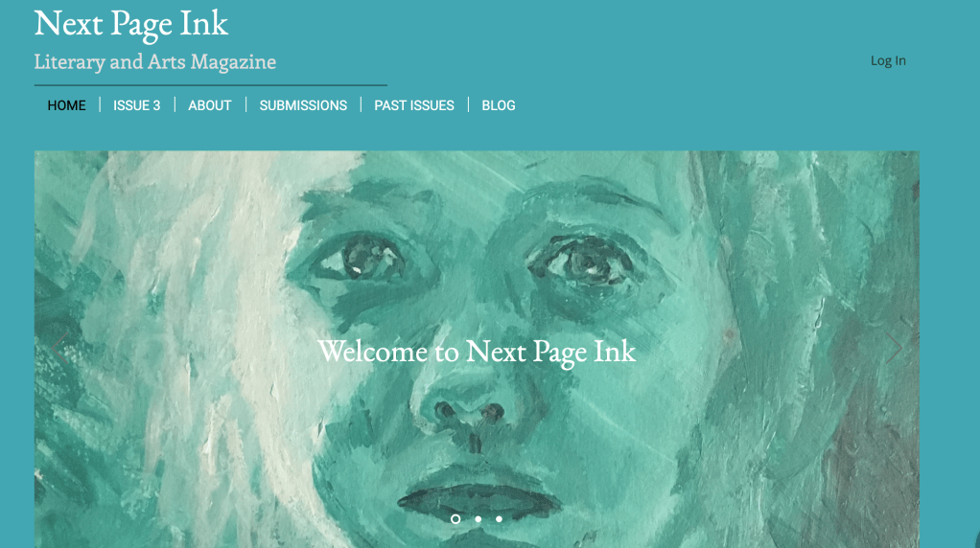Go to the ABOUT page
Image resolution: width=980 pixels, height=548 pixels.
tap(210, 105)
